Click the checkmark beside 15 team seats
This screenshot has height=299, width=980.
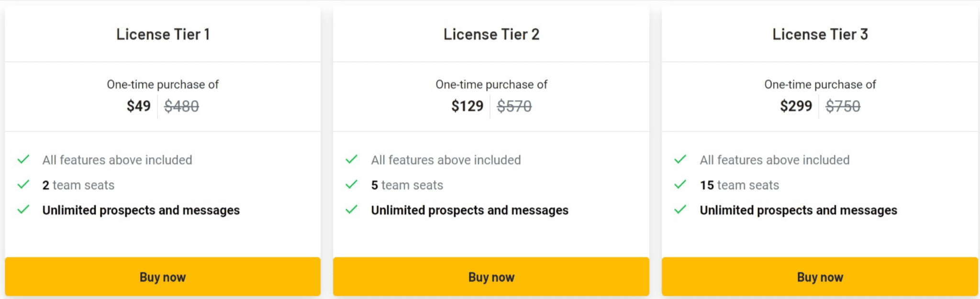pyautogui.click(x=680, y=184)
